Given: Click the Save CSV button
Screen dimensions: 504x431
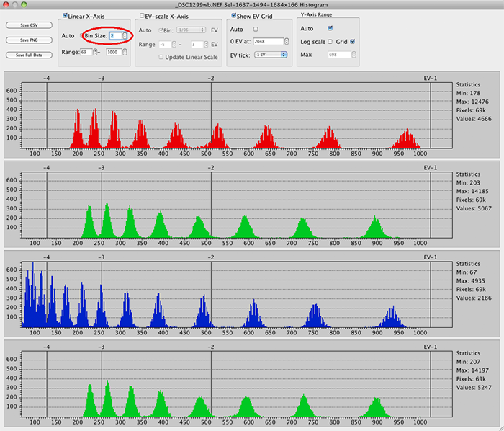Looking at the screenshot, I should (x=29, y=25).
